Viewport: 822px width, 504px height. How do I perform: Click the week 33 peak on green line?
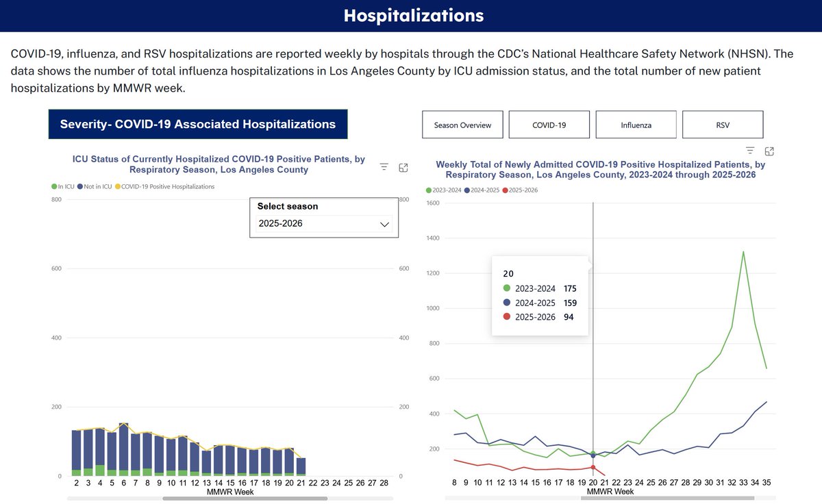click(x=743, y=251)
